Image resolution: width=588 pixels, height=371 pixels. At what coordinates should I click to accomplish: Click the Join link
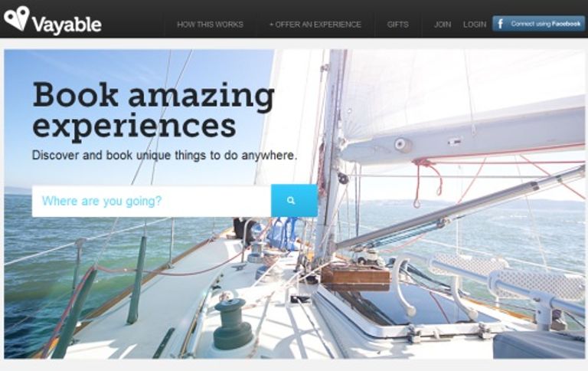[x=443, y=25]
